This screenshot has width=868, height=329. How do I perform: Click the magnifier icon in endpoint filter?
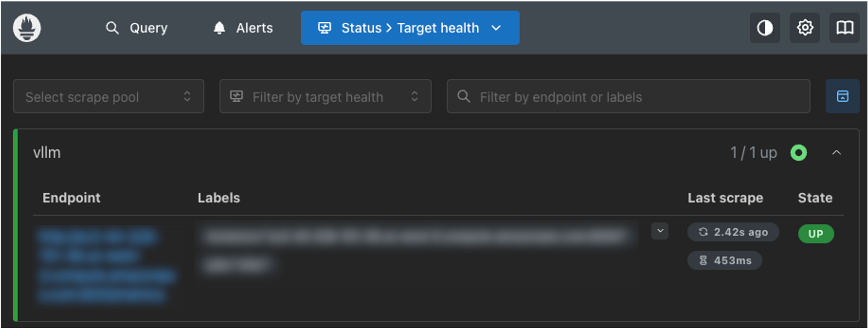[464, 97]
